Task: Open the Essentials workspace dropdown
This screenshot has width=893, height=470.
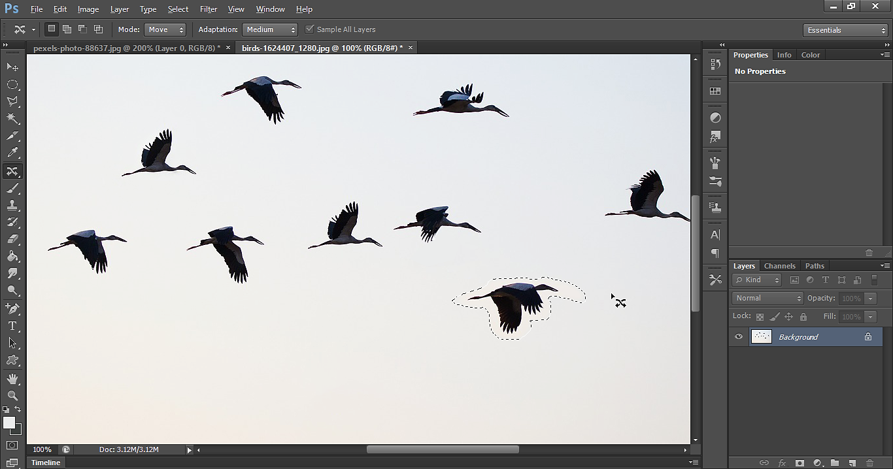Action: [x=845, y=30]
